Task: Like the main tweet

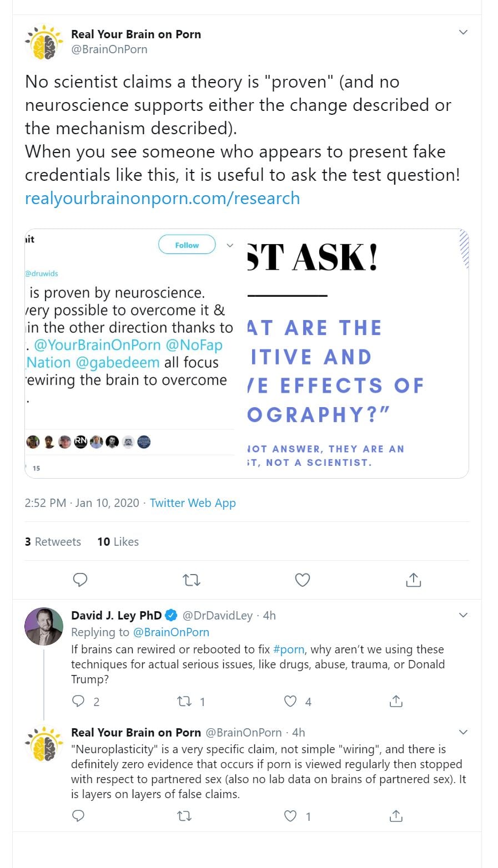Action: pyautogui.click(x=302, y=580)
